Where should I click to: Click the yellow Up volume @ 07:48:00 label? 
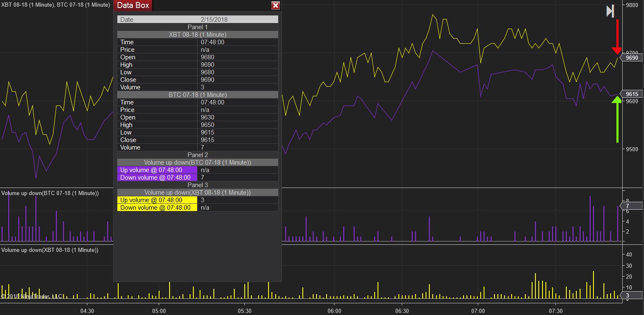pos(157,200)
